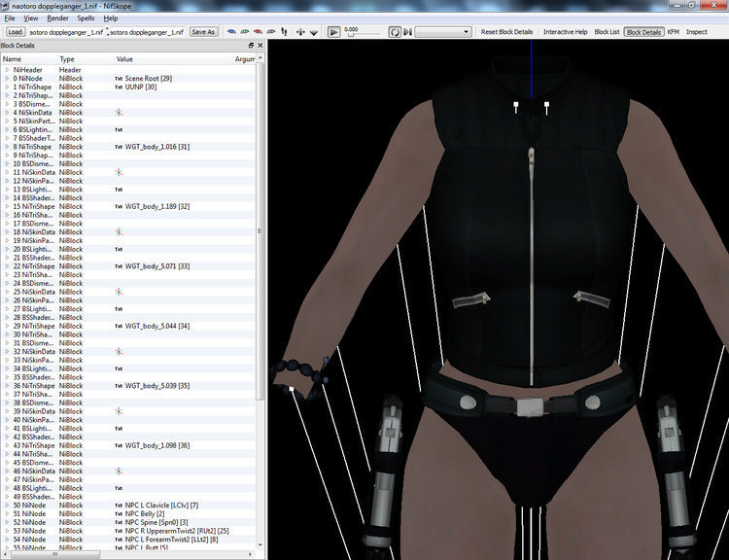
Task: Expand 0 NiNode Scene Root row
Action: coord(7,78)
